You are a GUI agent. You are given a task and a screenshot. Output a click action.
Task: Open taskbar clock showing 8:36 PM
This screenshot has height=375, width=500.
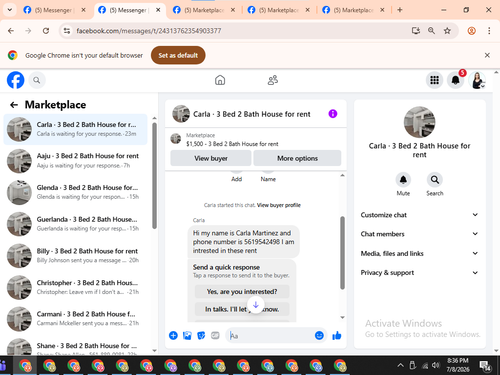click(458, 365)
